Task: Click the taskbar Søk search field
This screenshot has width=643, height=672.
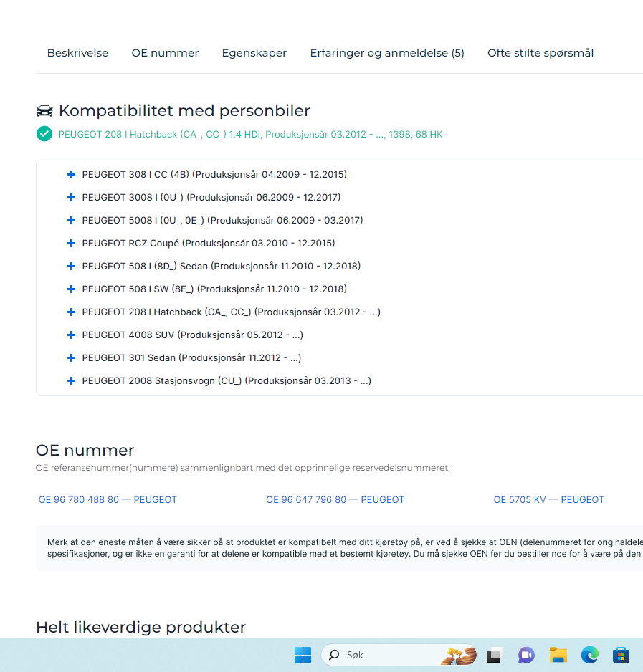Action: pyautogui.click(x=399, y=655)
